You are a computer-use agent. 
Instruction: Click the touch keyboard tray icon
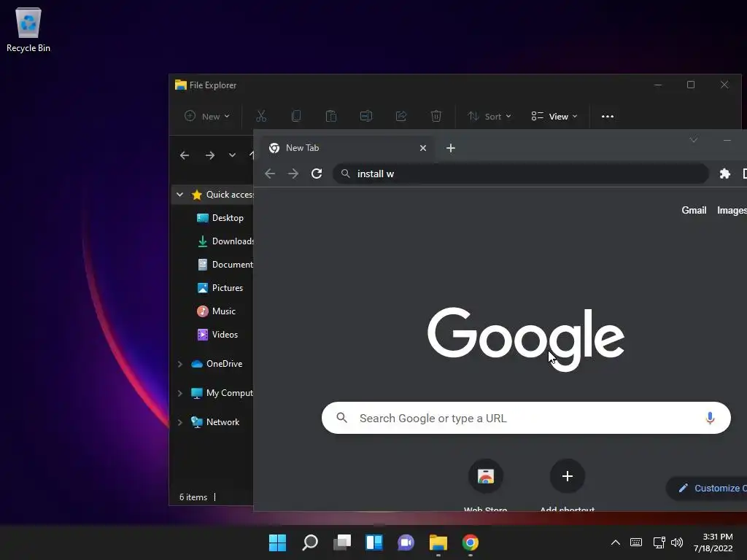[x=636, y=542]
